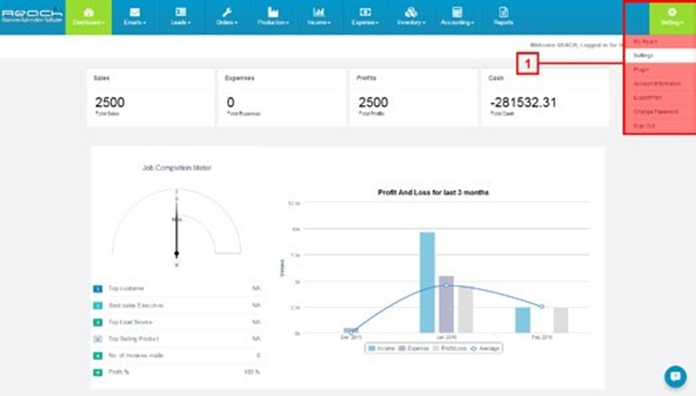Expand the Expense dropdown menu
The width and height of the screenshot is (696, 396).
[x=365, y=17]
